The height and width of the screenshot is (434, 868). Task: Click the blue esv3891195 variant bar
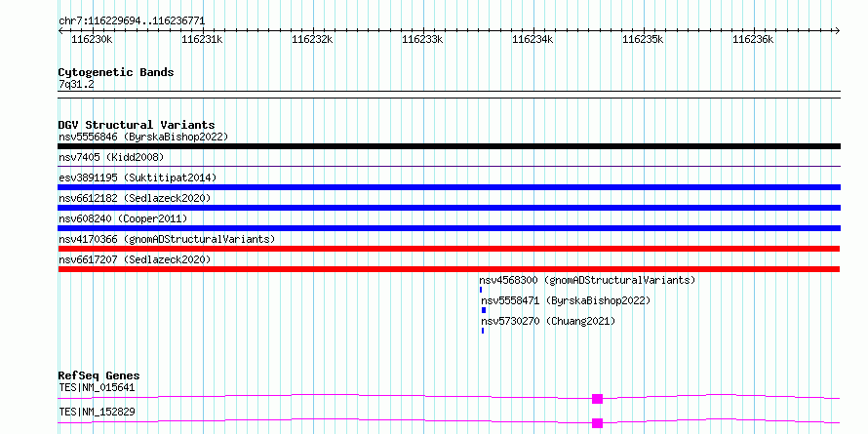tap(449, 187)
